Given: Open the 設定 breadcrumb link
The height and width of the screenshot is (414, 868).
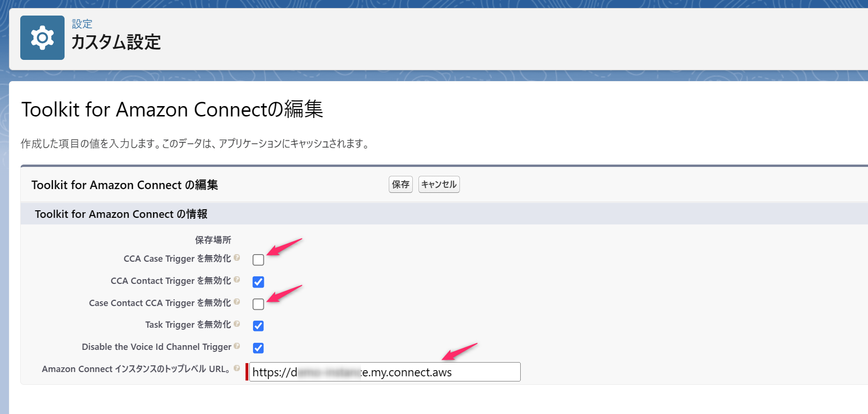Looking at the screenshot, I should click(82, 24).
